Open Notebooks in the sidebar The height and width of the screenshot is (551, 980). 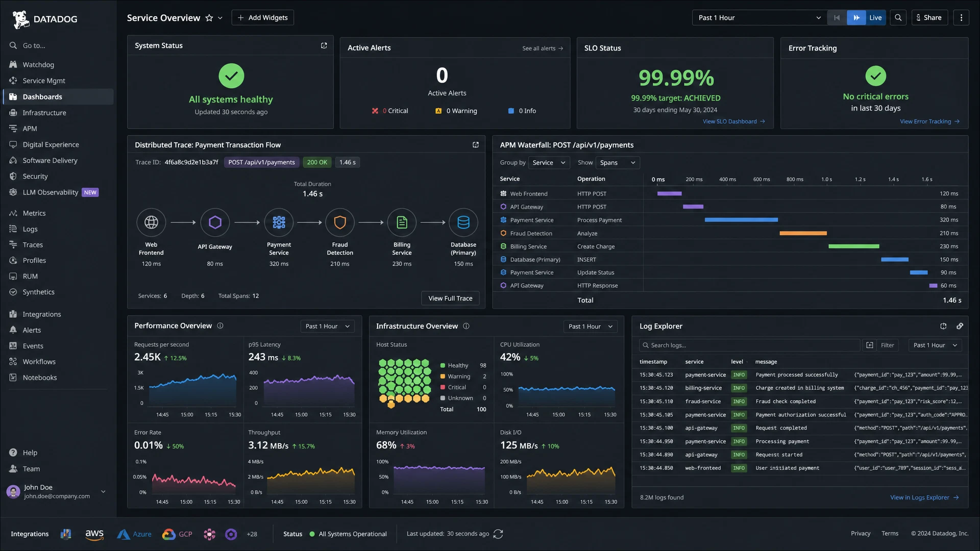[x=40, y=378]
